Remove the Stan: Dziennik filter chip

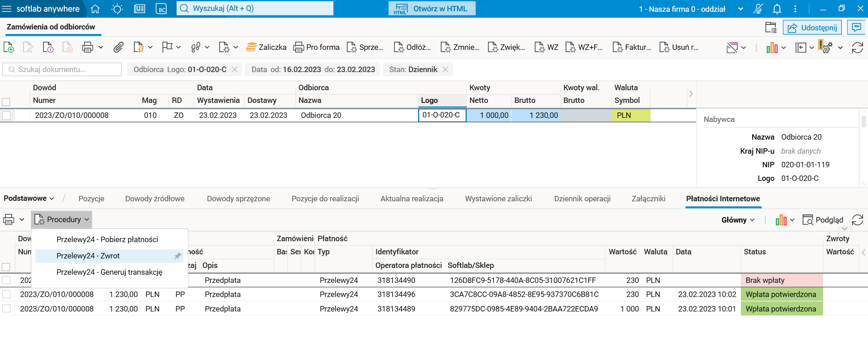[445, 69]
